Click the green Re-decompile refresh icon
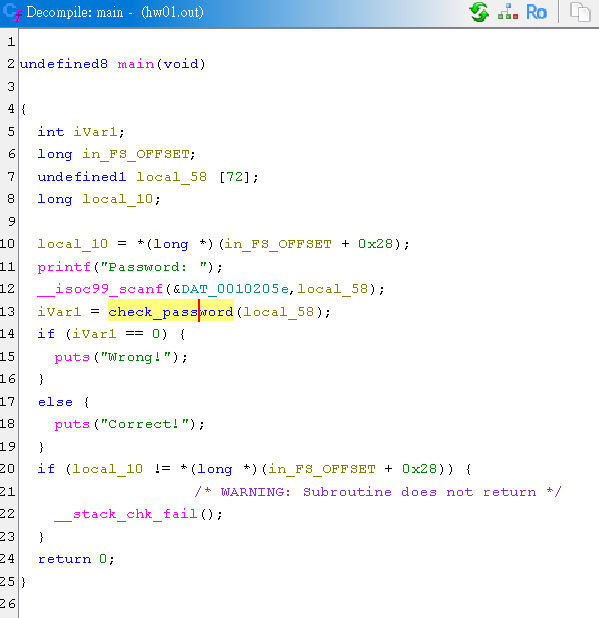The height and width of the screenshot is (618, 599). [x=479, y=12]
